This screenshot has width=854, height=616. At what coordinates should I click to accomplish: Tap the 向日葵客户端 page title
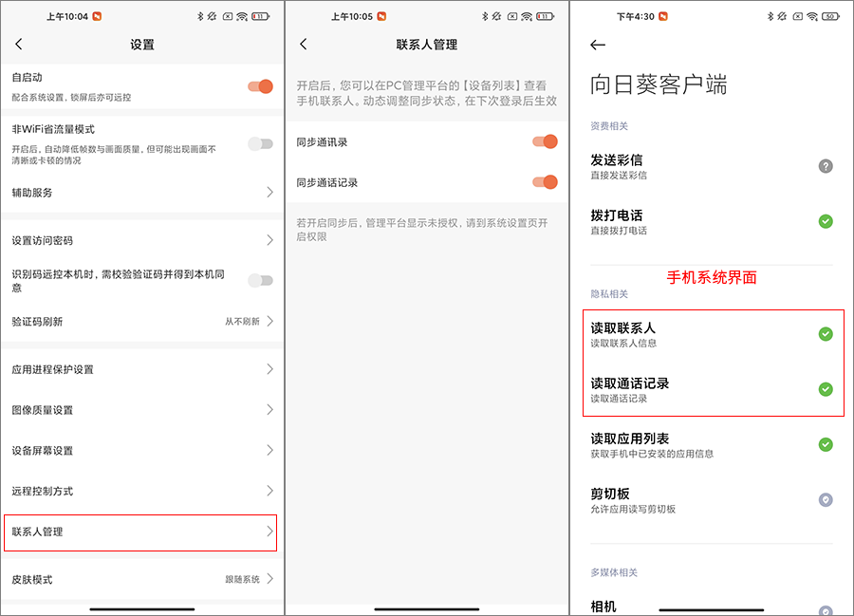(659, 85)
